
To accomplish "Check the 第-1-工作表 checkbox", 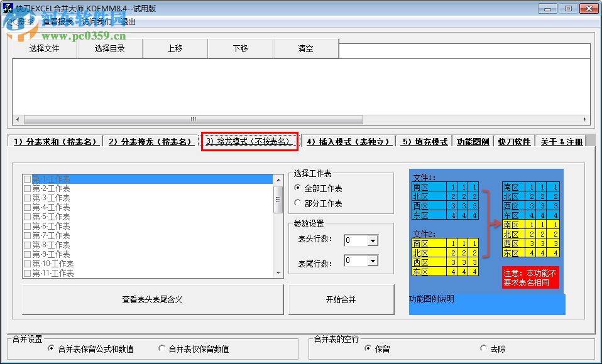I will tap(28, 179).
